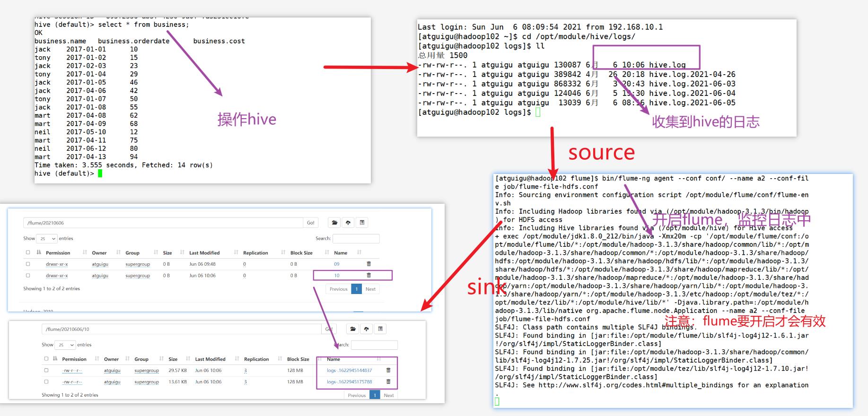Image resolution: width=868 pixels, height=416 pixels.
Task: Click 'Showing 1 to 2 of 2 entries' in /flume/20210606/10
Action: pos(70,395)
